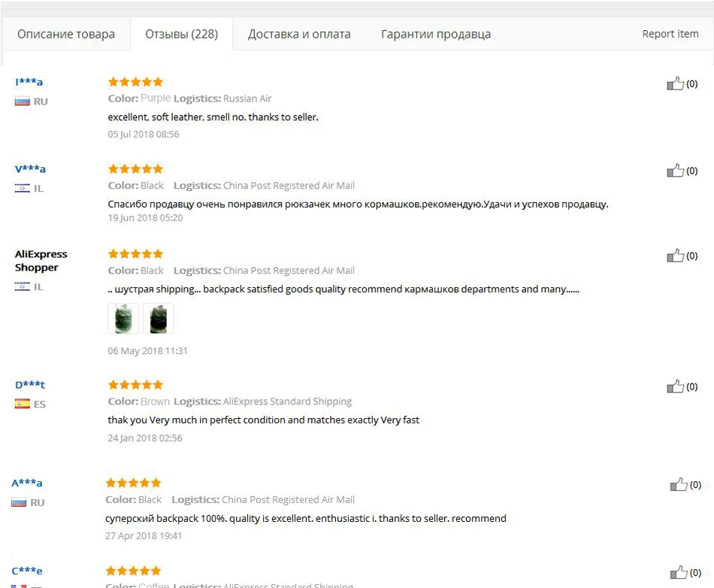Open the second backpack photo thumbnail
The image size is (714, 588).
coord(158,318)
